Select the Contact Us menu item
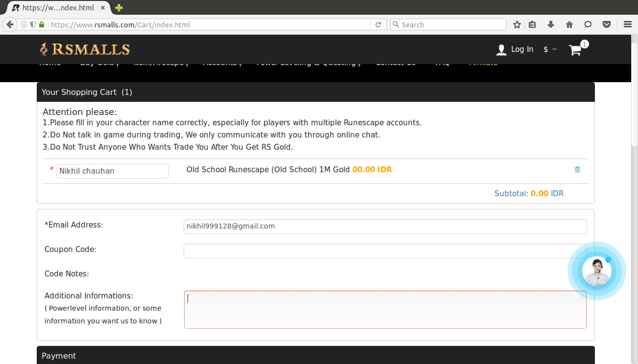Viewport: 638px width, 364px height. (x=396, y=63)
